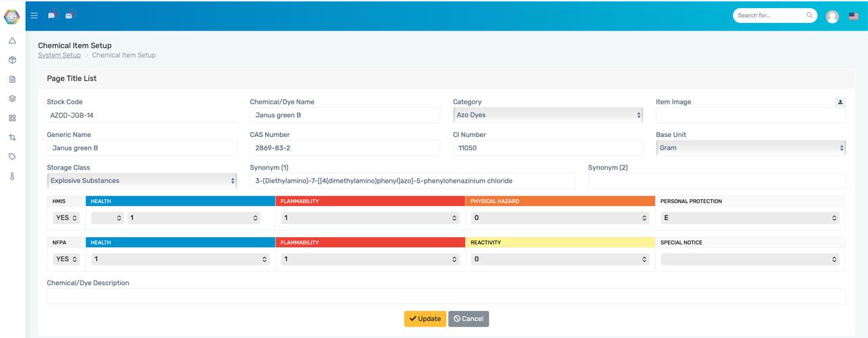Select the layers stack sidebar icon
Screen dimensions: 868x338
tap(12, 99)
